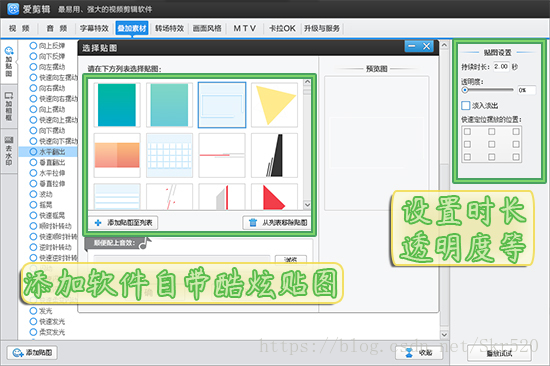Choose the selected light blue frame sticker

222,105
